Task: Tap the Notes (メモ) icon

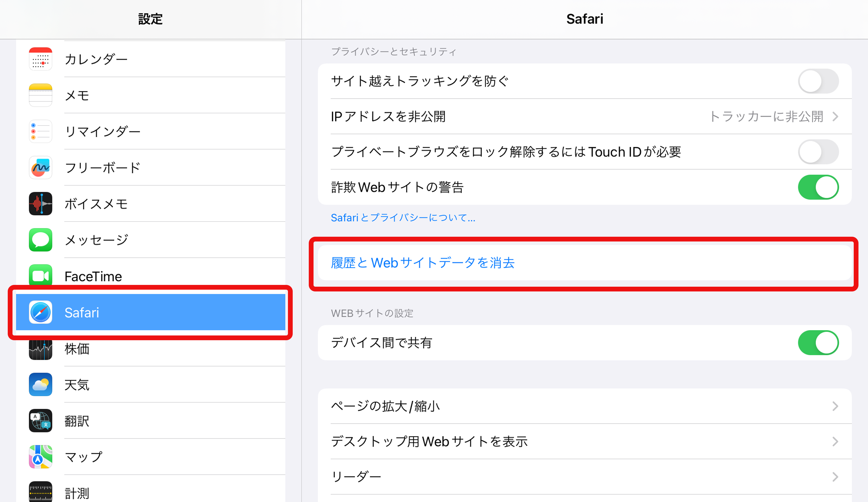Action: (40, 95)
